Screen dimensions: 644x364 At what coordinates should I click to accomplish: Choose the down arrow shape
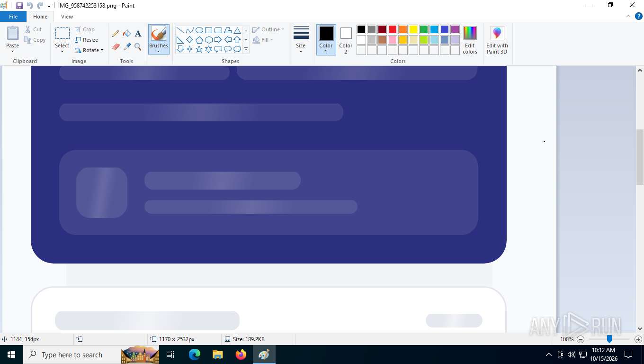tap(180, 49)
